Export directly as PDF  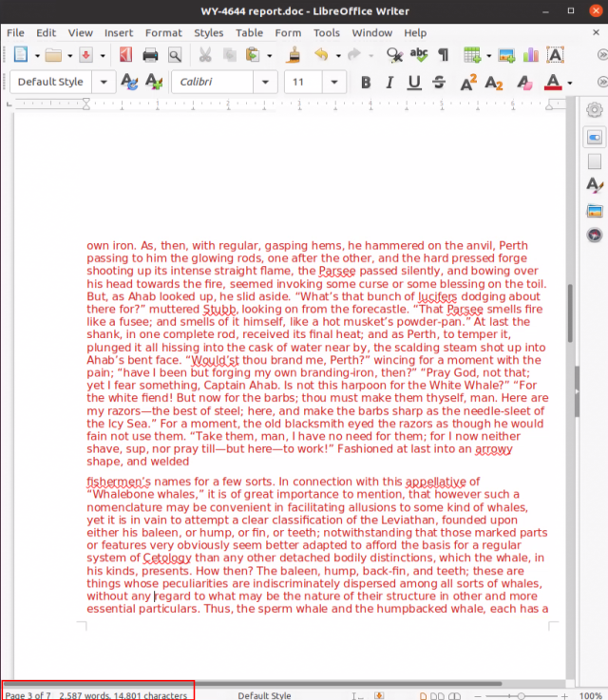point(125,55)
